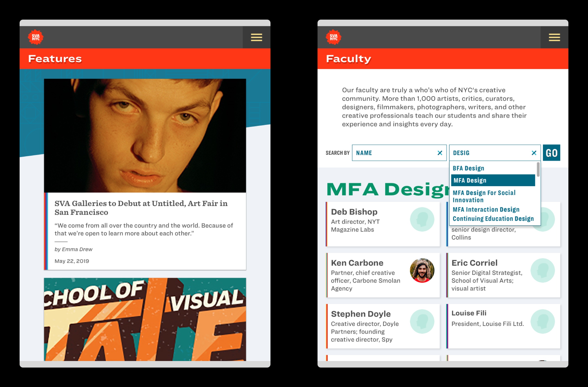Viewport: 588px width, 387px height.
Task: Open the hamburger menu on the Features page
Action: pos(257,37)
